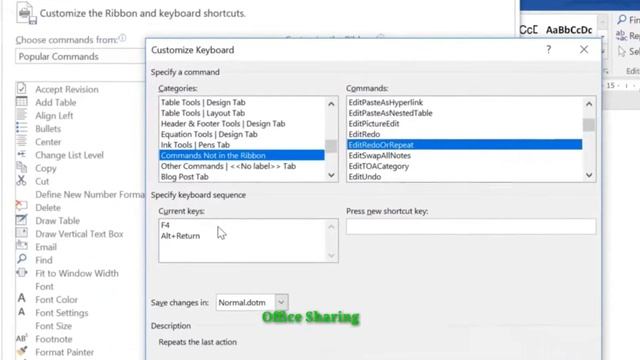Click up arrow of Commands list scrollbar
The image size is (640, 360).
tap(589, 104)
